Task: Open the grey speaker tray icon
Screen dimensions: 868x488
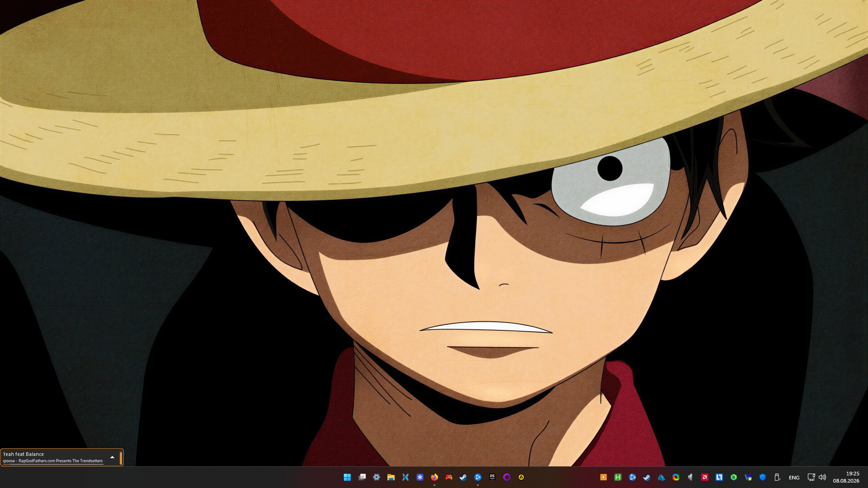Action: click(690, 477)
